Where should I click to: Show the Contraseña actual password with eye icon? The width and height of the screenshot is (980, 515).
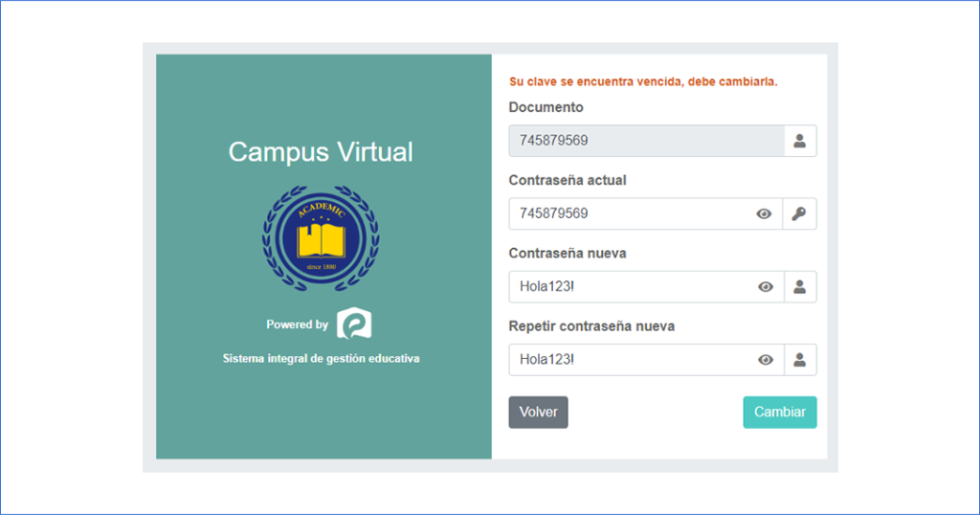tap(764, 213)
